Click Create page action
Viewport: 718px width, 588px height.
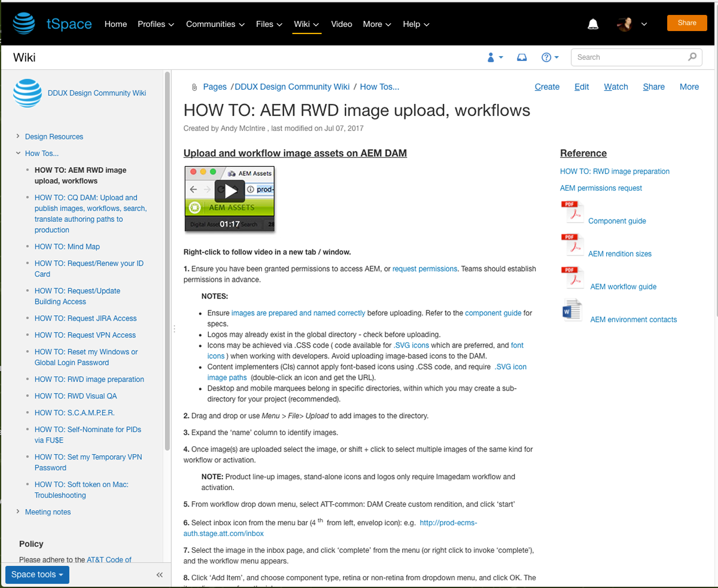point(547,87)
